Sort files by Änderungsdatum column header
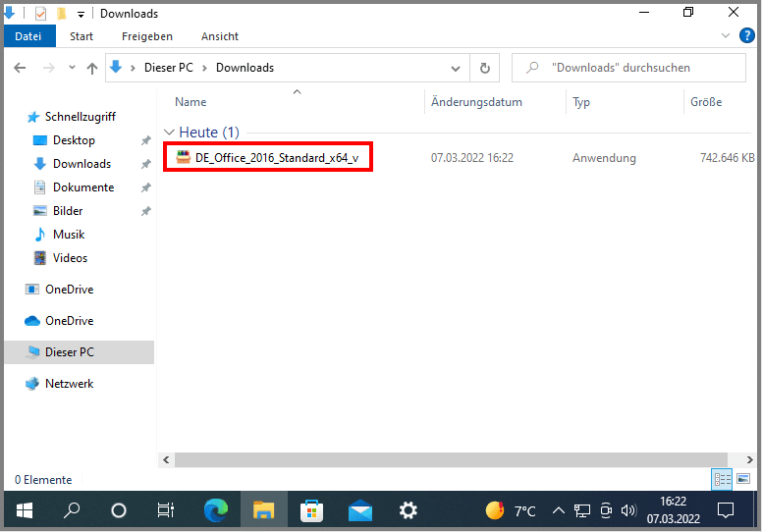This screenshot has width=762, height=532. pos(476,102)
